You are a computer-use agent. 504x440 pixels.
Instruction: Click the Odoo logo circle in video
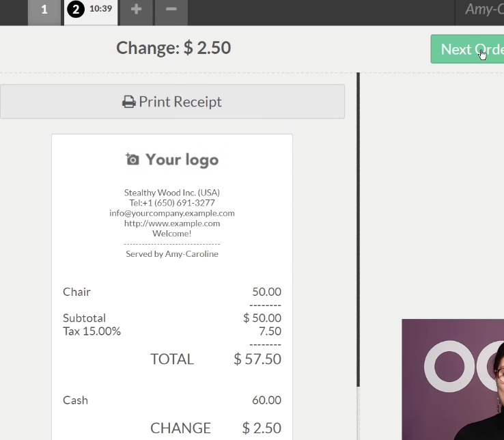click(x=449, y=366)
